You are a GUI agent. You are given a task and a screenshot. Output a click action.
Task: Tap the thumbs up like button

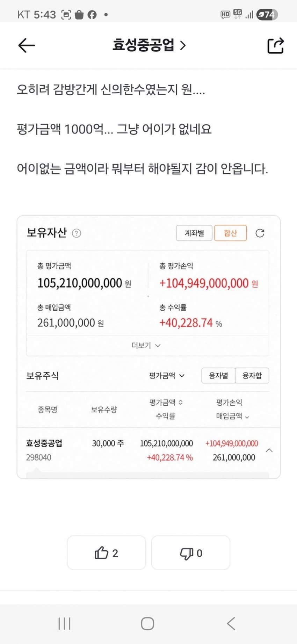pos(106,553)
